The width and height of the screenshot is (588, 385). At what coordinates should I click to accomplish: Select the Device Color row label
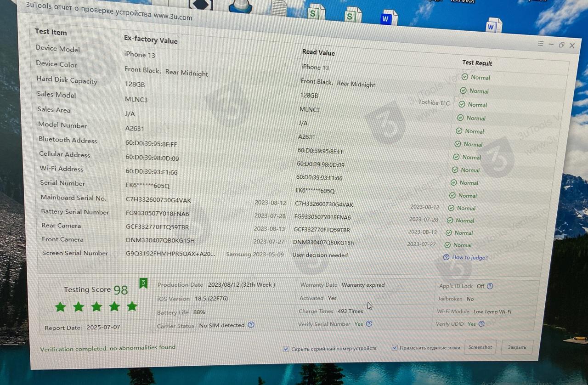(x=57, y=64)
